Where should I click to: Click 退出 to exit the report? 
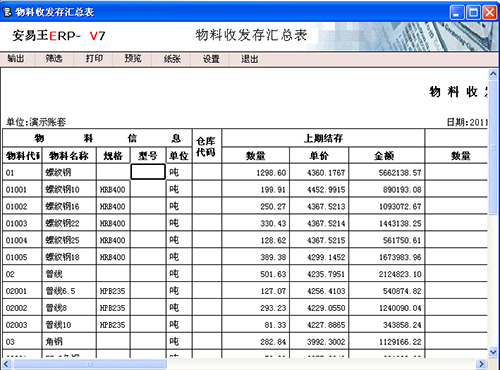pyautogui.click(x=249, y=59)
